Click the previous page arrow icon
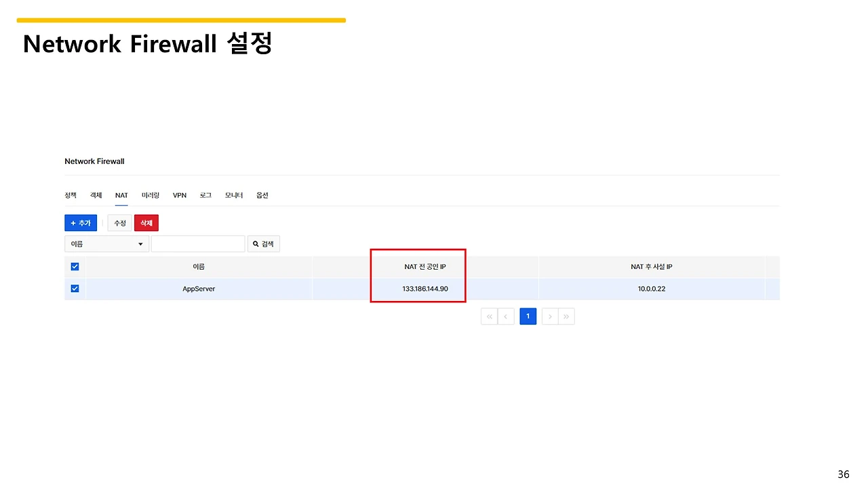The width and height of the screenshot is (868, 488). point(506,316)
